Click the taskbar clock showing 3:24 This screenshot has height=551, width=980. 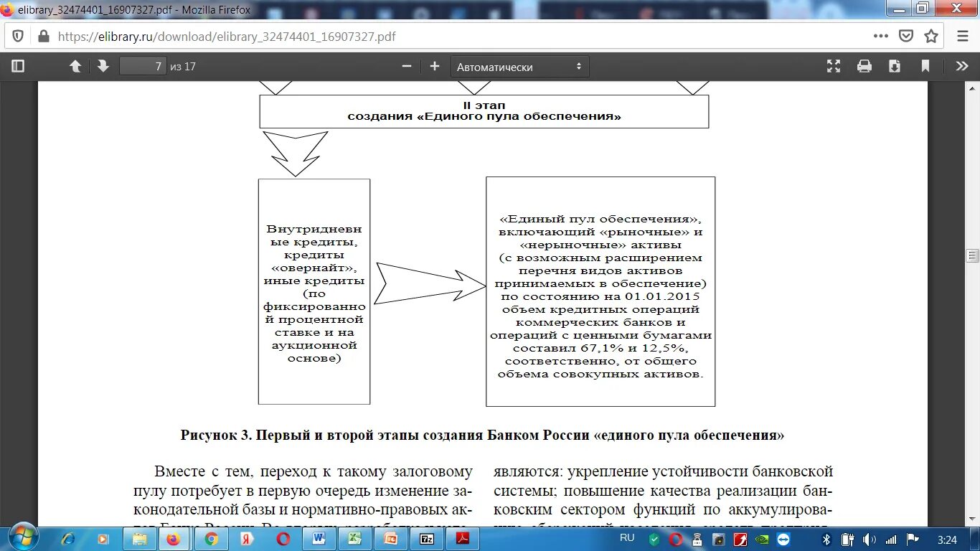tap(947, 540)
